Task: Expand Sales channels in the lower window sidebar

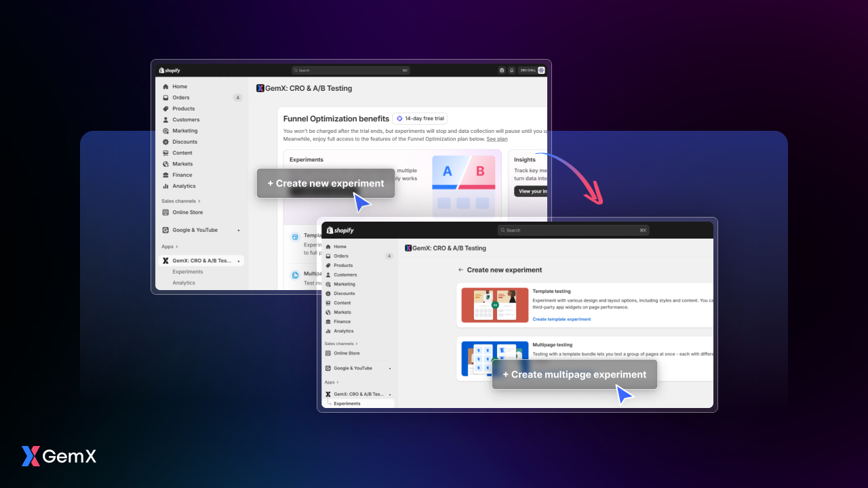Action: point(341,344)
